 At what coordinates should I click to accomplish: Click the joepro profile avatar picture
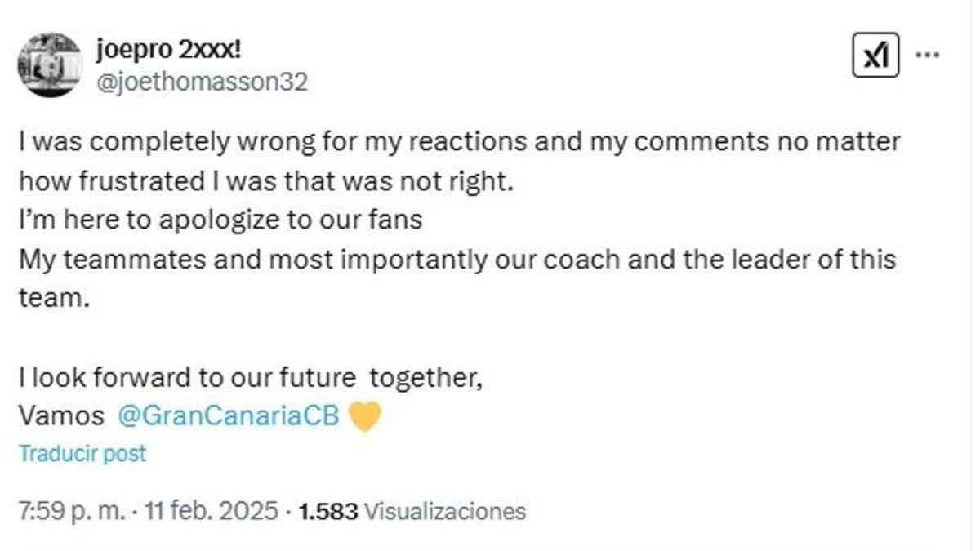[50, 64]
